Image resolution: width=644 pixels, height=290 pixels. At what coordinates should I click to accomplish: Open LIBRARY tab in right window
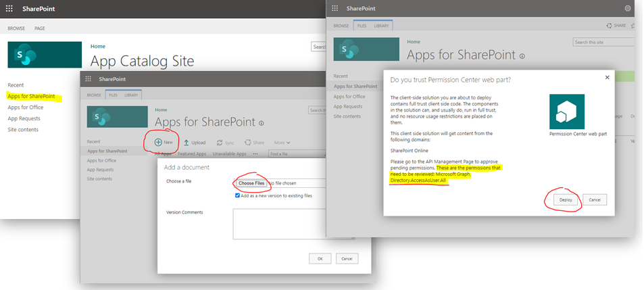381,26
